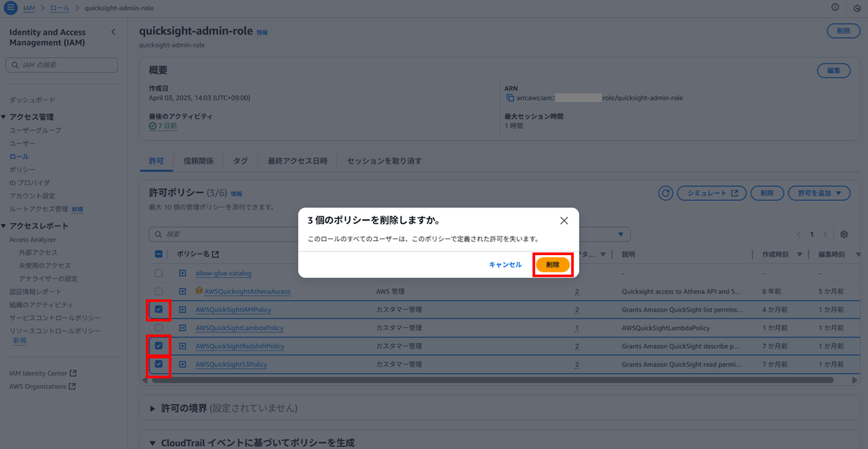Expand the AWSQuickSightIAMPolicy row details
This screenshot has height=449, width=868.
tap(182, 310)
